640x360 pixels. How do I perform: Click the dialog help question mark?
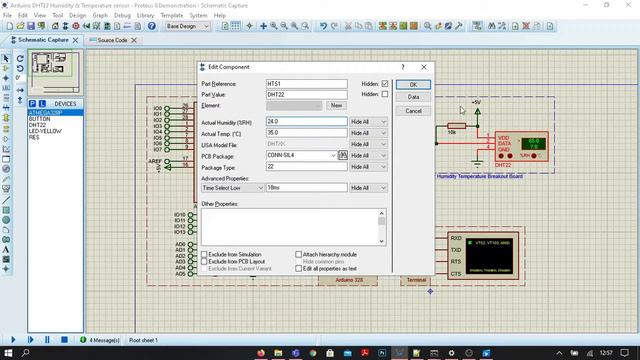pos(403,67)
